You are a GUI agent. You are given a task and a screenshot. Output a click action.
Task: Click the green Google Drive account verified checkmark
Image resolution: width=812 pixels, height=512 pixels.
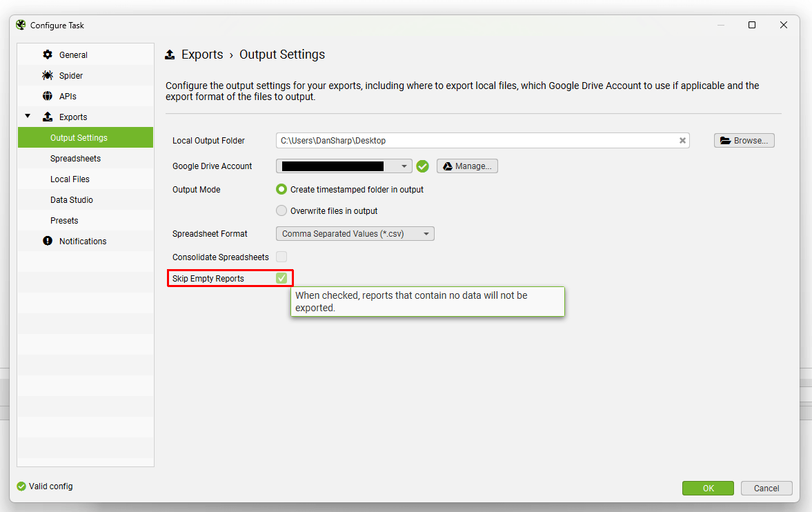tap(423, 166)
